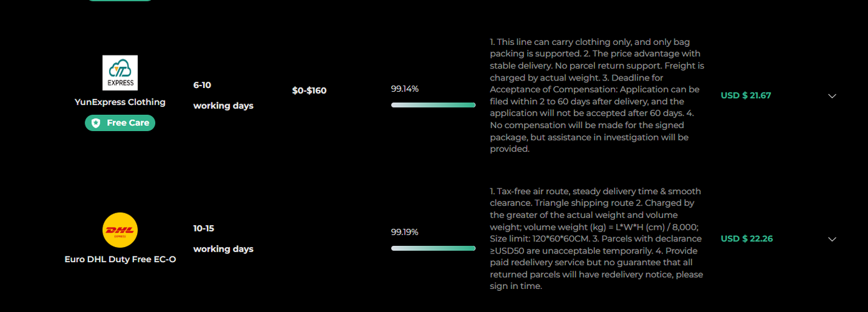Screen dimensions: 868x312
Task: Click the 99.19% percentage text
Action: (x=405, y=232)
